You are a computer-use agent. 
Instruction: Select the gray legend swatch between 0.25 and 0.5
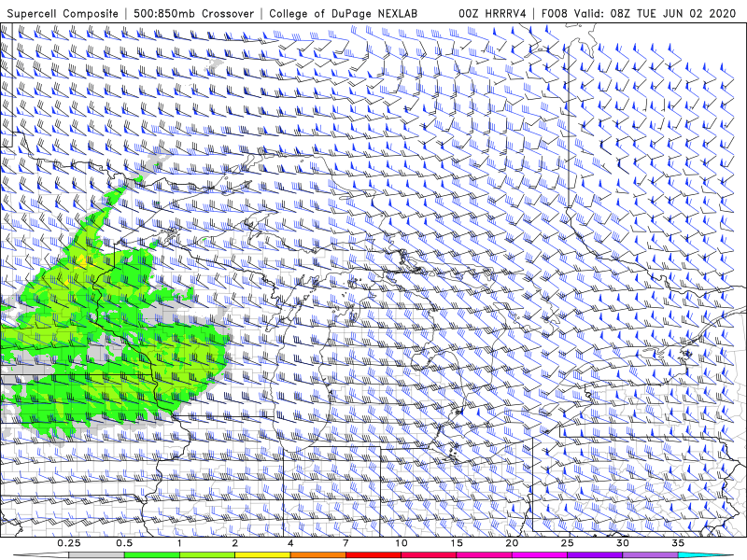click(97, 555)
